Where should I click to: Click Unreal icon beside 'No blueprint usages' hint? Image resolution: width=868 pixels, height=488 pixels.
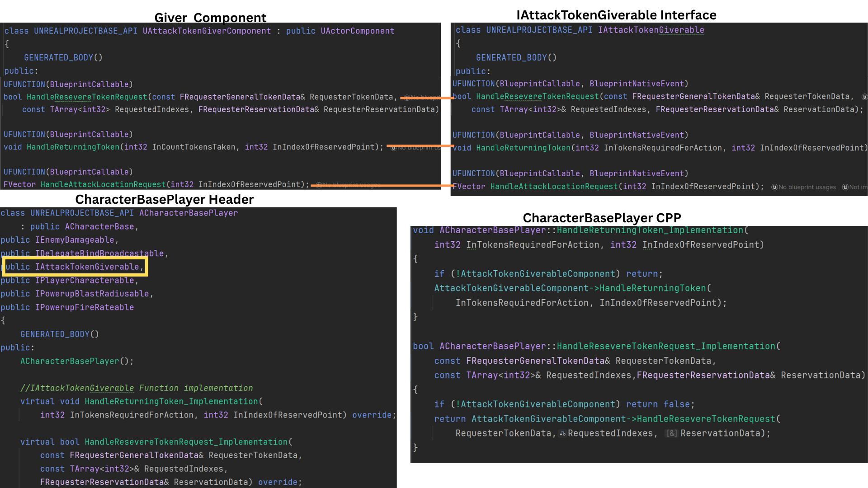774,187
